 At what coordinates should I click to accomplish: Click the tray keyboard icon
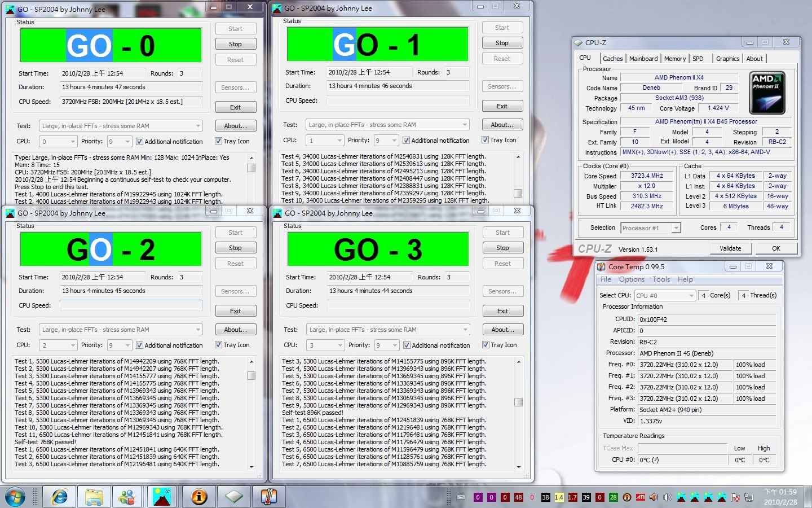coord(461,497)
